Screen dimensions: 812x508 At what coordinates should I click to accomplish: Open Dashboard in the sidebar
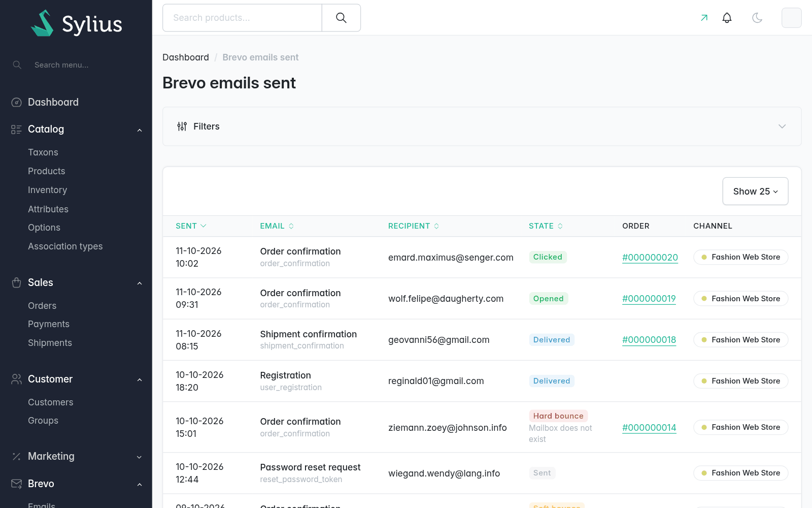coord(53,102)
